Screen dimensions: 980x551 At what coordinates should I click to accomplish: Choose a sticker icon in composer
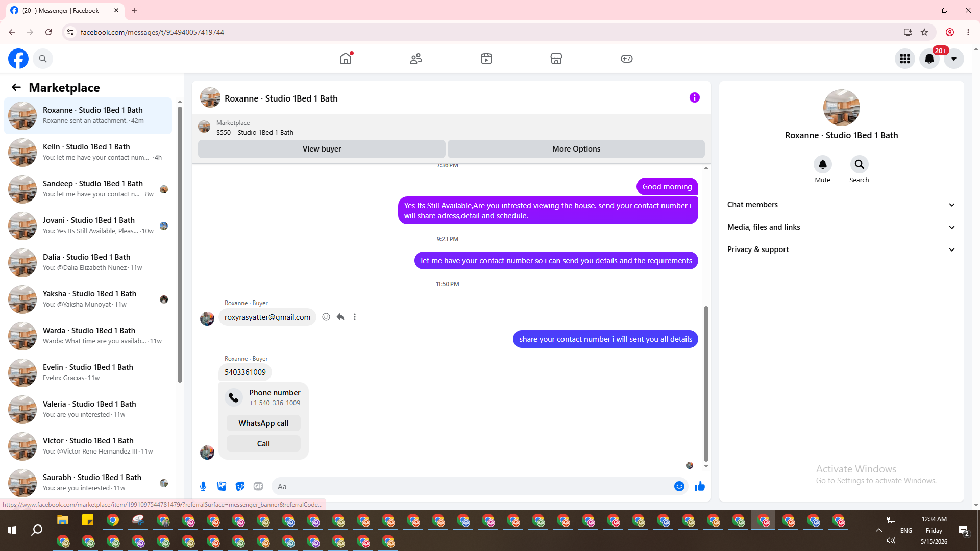[240, 486]
